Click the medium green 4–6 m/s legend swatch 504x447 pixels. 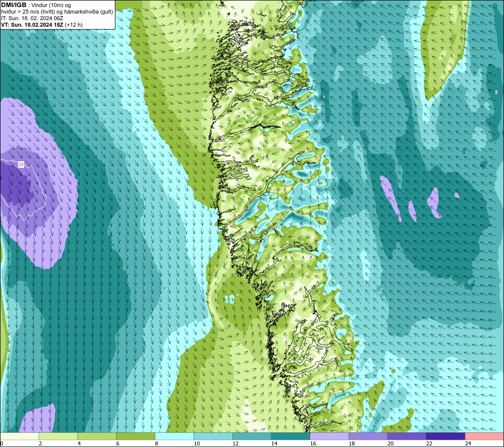click(97, 436)
